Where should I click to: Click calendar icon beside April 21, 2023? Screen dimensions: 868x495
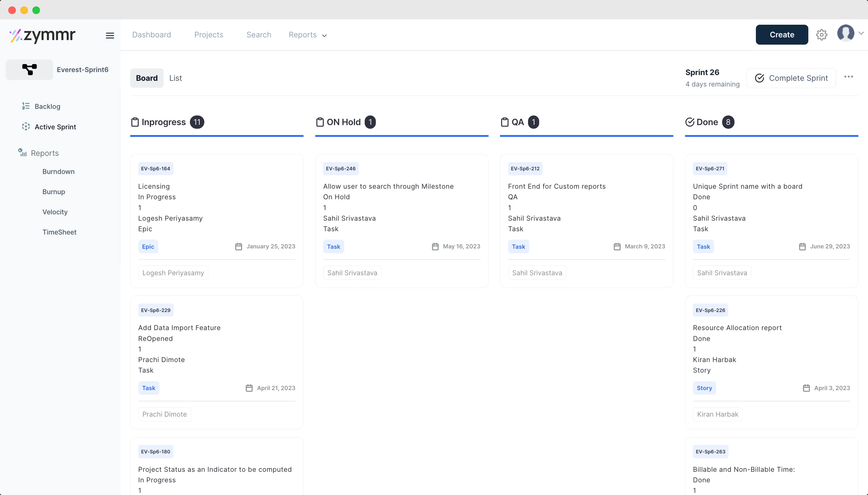[x=249, y=388]
